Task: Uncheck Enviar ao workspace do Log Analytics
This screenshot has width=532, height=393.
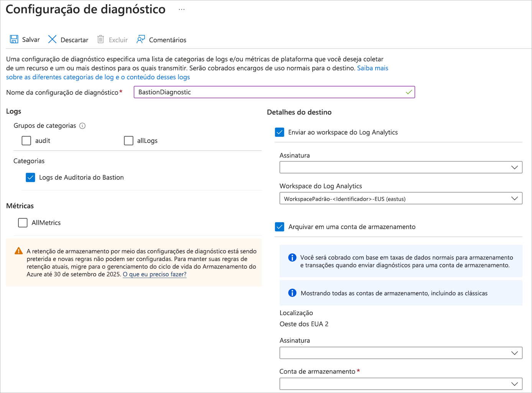Action: (280, 132)
